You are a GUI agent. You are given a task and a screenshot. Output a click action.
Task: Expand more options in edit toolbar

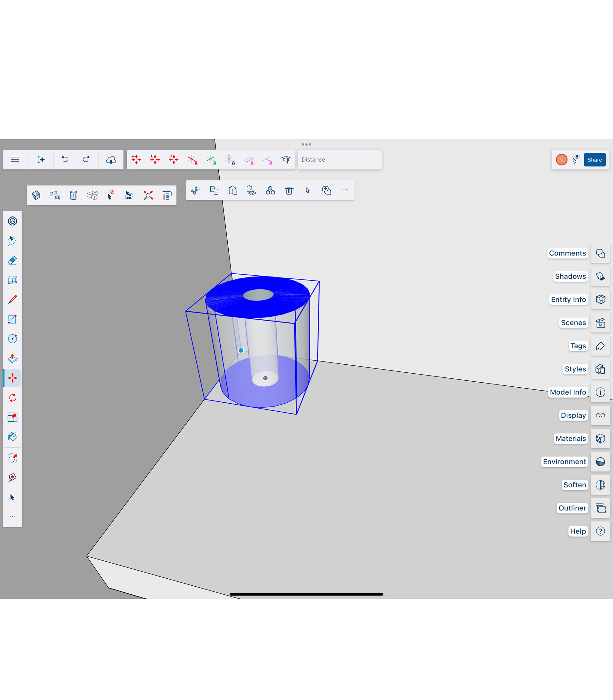click(345, 190)
